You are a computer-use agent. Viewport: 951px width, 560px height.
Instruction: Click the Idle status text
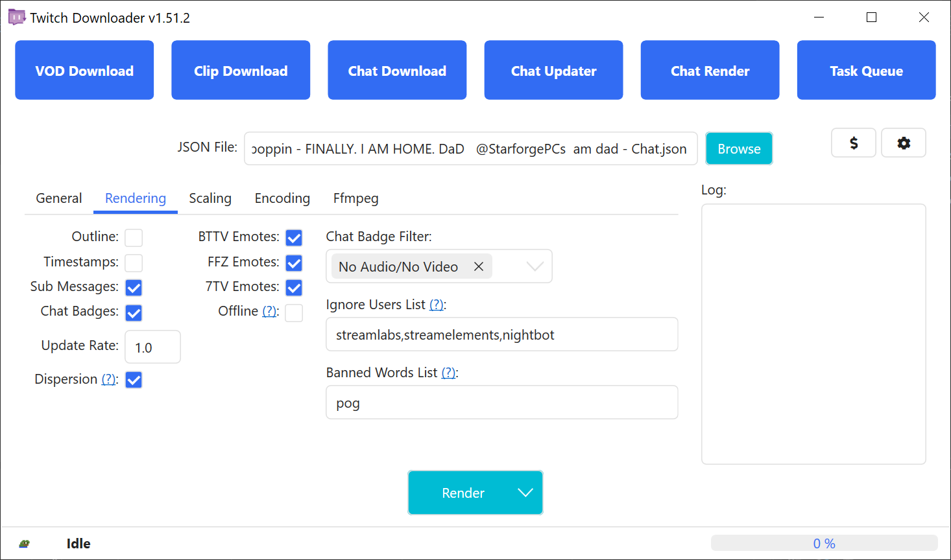(78, 544)
